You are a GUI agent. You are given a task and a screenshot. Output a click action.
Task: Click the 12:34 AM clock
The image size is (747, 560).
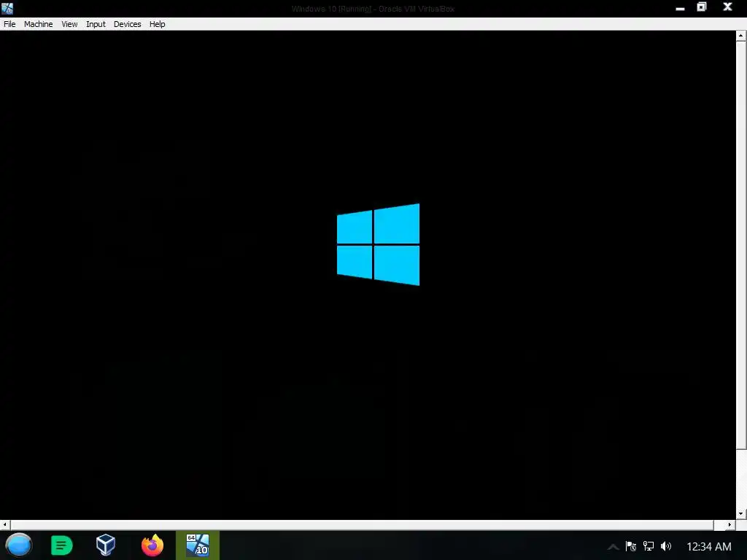(709, 547)
